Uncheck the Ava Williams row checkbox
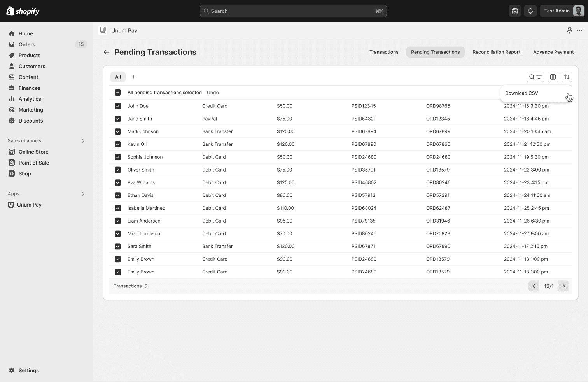588x382 pixels. click(118, 182)
